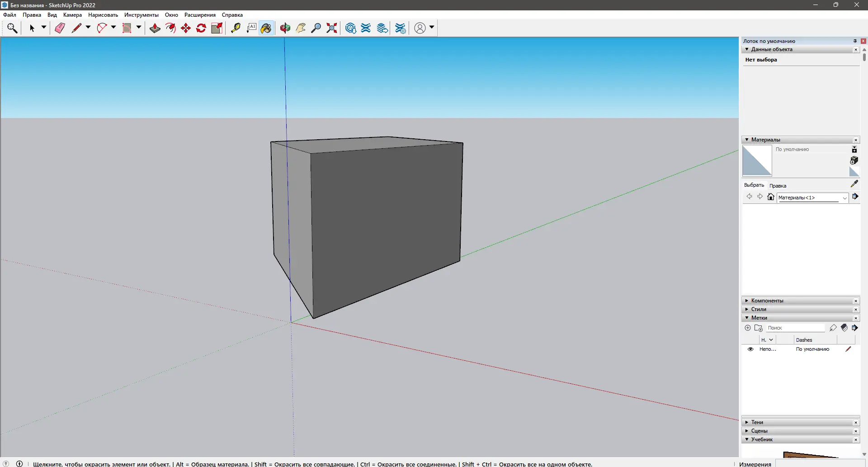Viewport: 868px width, 467px height.
Task: Choose the Tape Measure tool
Action: (x=236, y=28)
